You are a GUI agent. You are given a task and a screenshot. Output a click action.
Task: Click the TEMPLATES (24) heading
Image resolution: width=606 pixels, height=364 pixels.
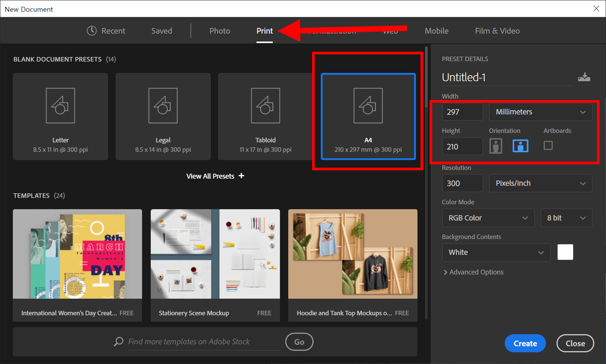[39, 196]
